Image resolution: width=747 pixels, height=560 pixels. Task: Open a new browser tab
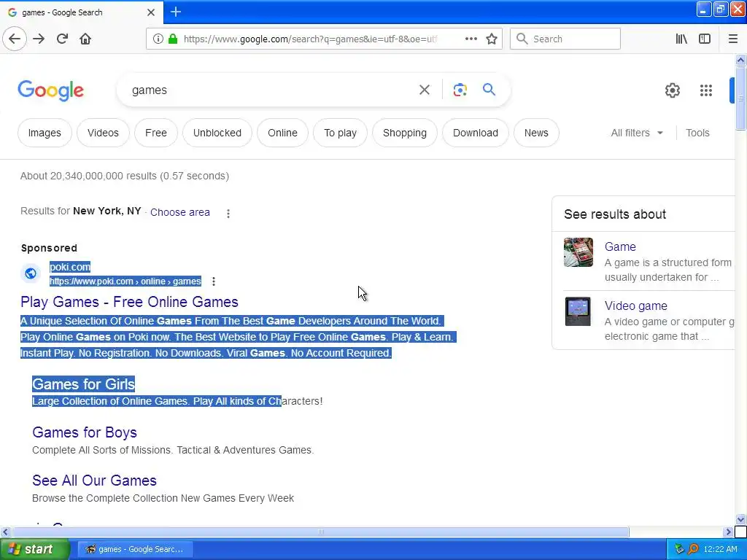click(x=176, y=12)
